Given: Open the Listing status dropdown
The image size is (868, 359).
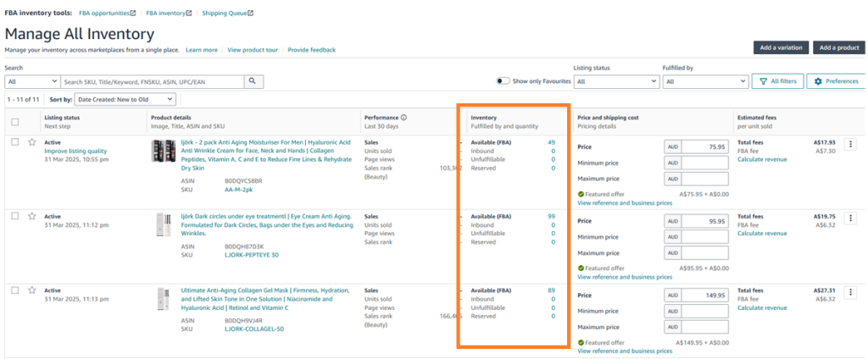Looking at the screenshot, I should tap(616, 81).
